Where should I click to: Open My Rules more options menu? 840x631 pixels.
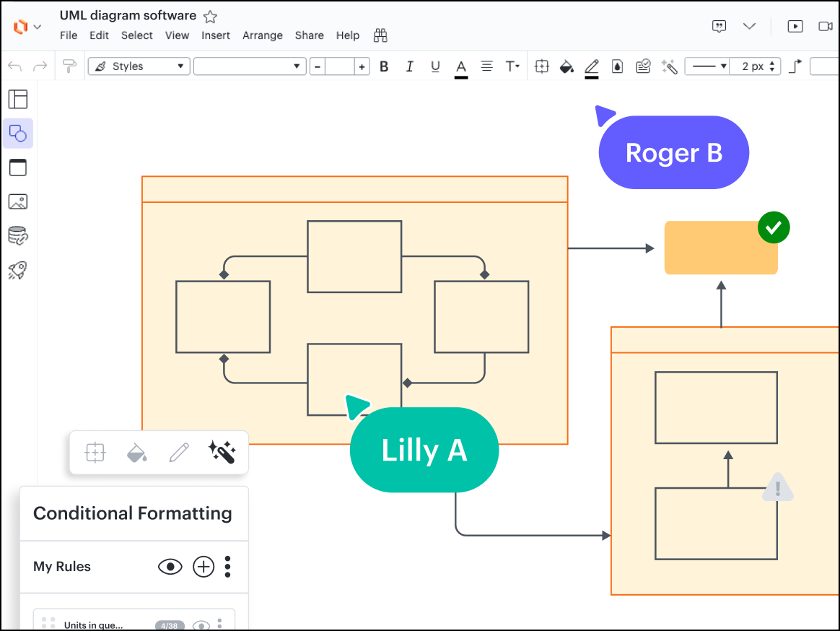click(x=227, y=567)
